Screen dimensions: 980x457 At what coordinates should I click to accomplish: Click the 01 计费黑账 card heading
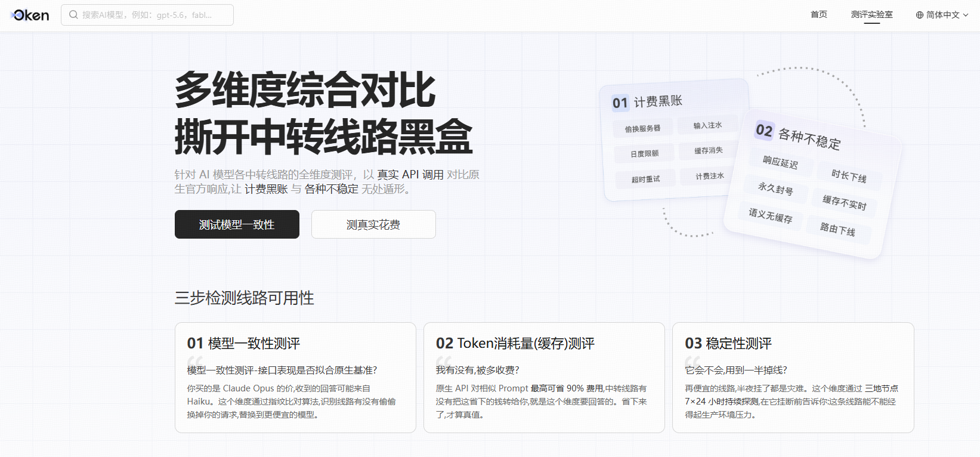tap(647, 102)
